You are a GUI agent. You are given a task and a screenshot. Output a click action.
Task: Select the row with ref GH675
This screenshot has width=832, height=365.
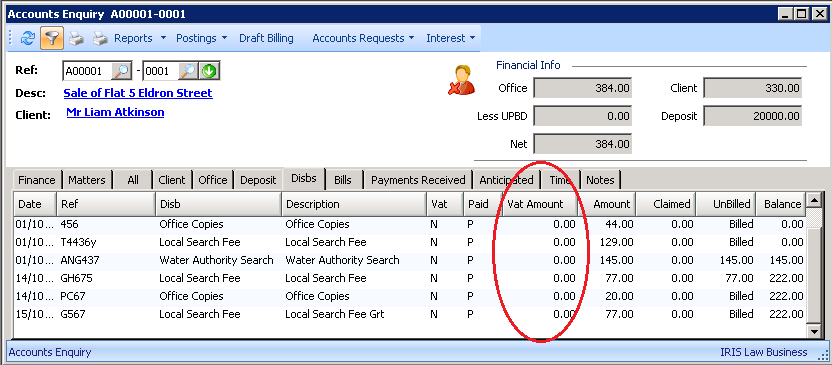[x=410, y=279]
